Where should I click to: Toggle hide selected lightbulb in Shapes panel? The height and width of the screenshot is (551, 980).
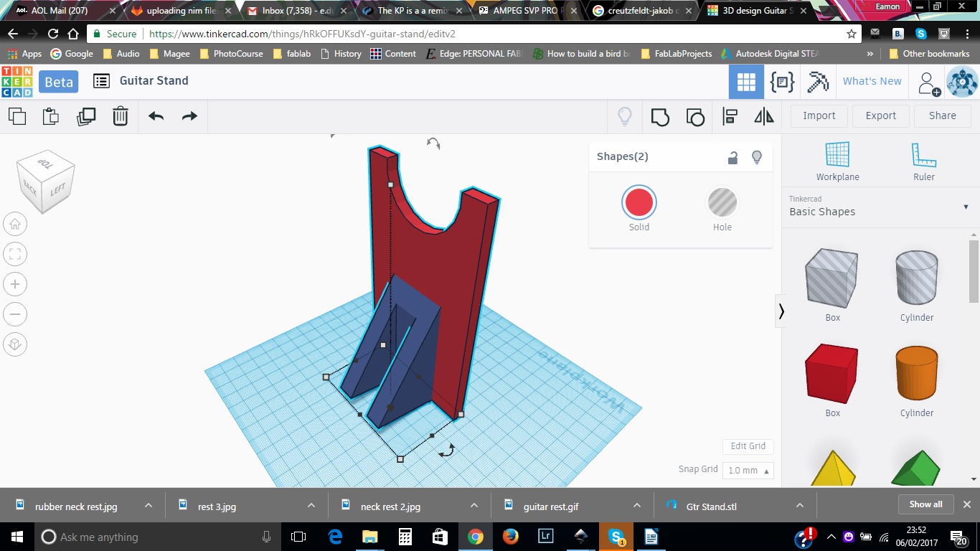[756, 157]
